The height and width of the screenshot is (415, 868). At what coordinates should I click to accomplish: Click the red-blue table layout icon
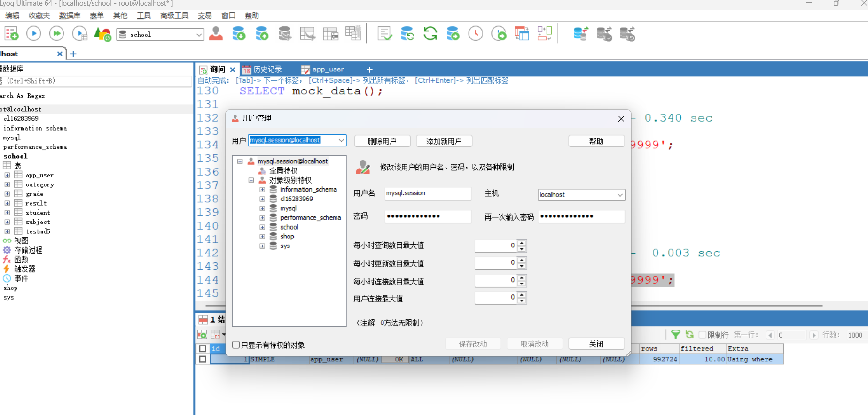tap(522, 34)
